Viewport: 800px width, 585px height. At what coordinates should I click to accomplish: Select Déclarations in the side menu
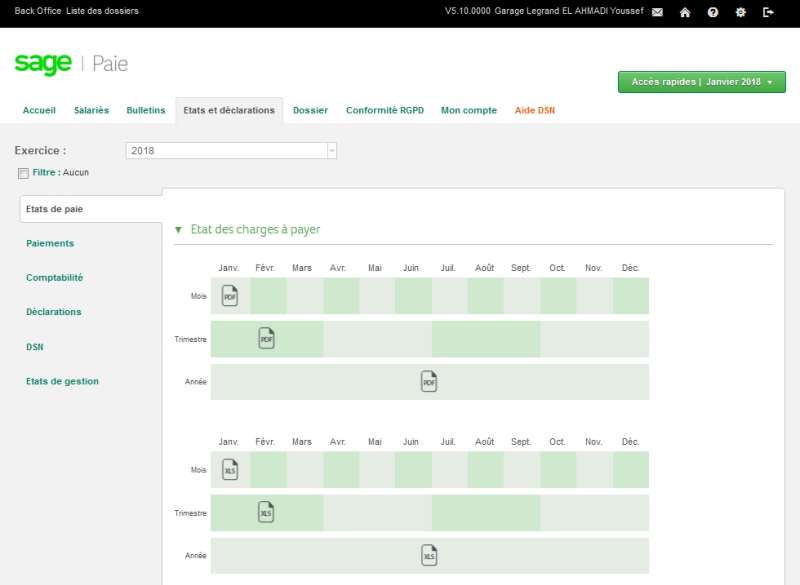click(x=54, y=312)
